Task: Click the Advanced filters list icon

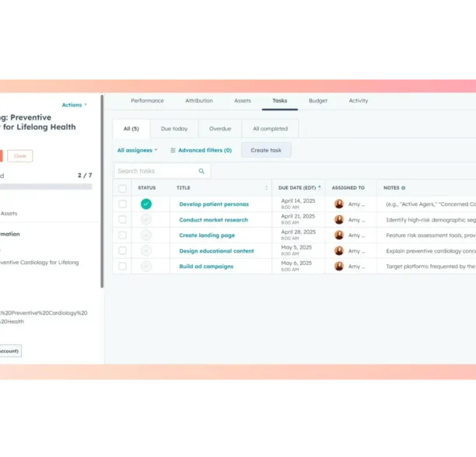Action: [173, 151]
